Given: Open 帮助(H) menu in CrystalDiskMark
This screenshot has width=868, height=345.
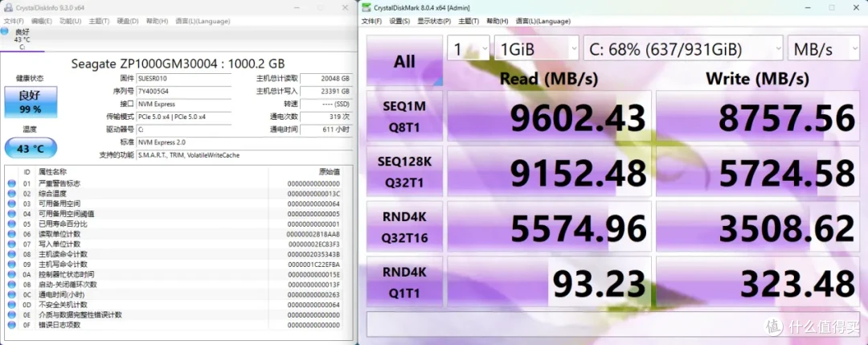Looking at the screenshot, I should 497,21.
